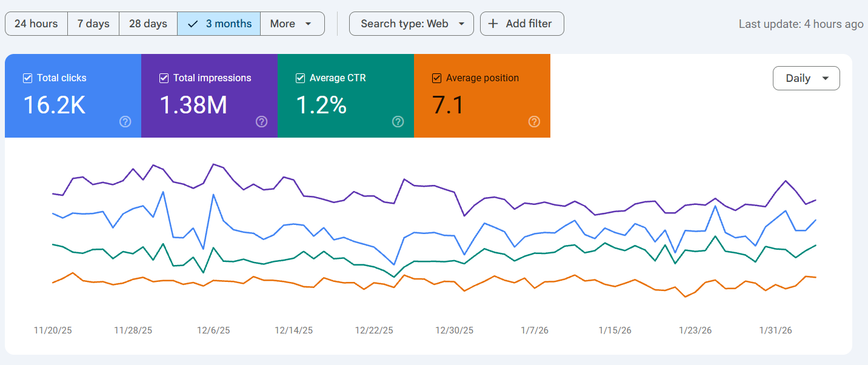Screen dimensions: 868x365
Task: Click the 11/28/25 axis date label
Action: (x=133, y=330)
